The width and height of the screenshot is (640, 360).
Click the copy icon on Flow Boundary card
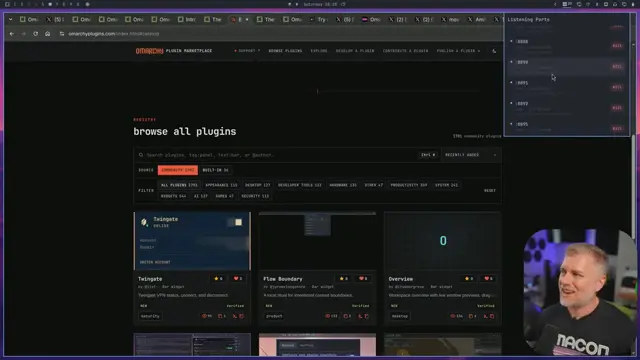tap(346, 316)
